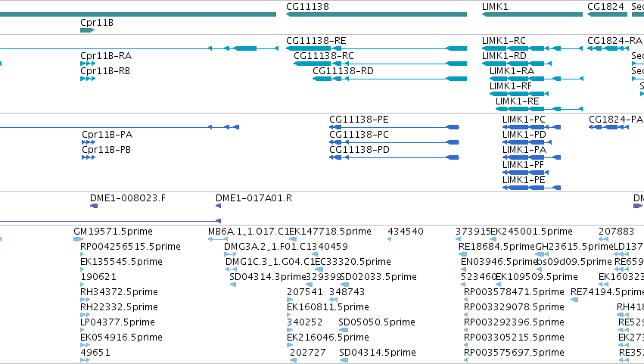This screenshot has width=644, height=364.
Task: Open EST EK216046.5prime
Action: tap(328, 338)
